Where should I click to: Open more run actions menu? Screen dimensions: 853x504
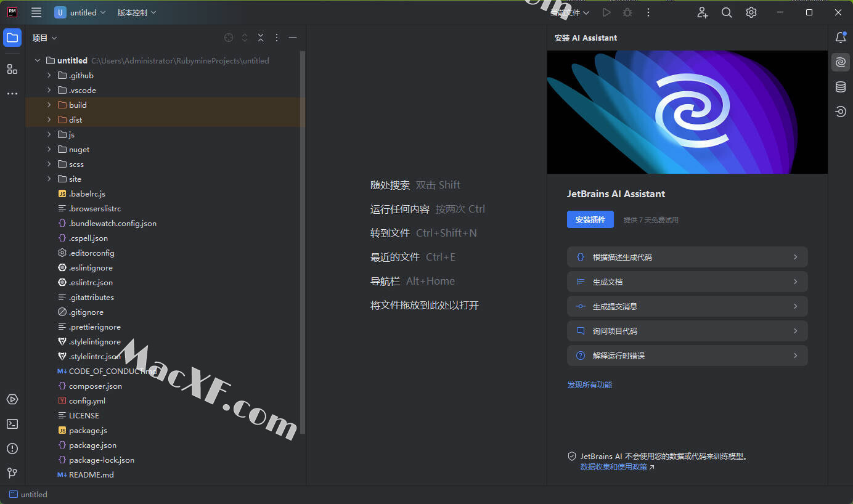pyautogui.click(x=648, y=12)
